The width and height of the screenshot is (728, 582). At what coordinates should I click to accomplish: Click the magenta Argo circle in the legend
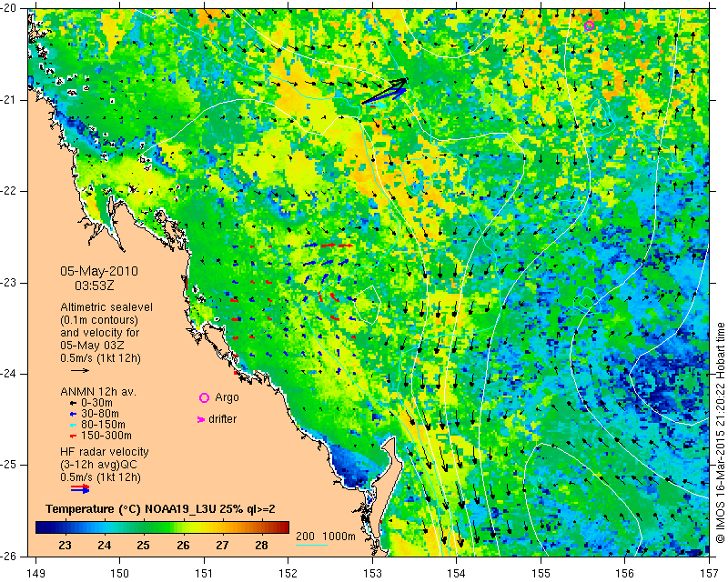(204, 397)
